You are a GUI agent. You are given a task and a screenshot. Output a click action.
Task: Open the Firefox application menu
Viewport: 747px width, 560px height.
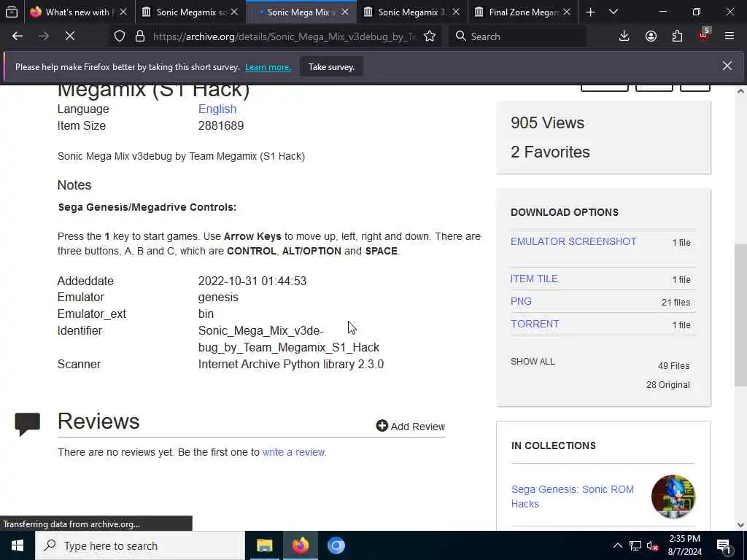click(729, 36)
